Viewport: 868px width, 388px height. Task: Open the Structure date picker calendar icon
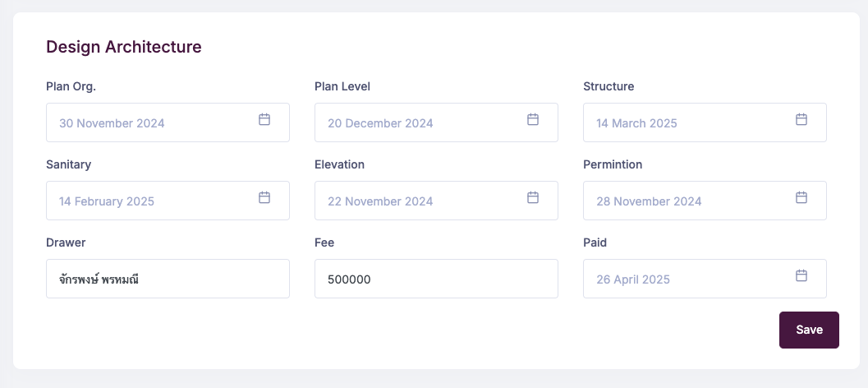(x=801, y=119)
